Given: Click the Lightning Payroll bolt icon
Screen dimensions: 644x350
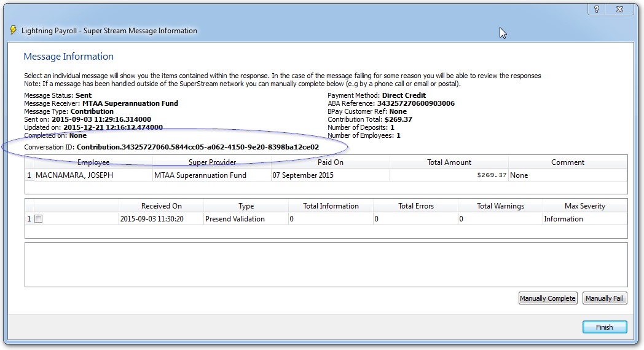Looking at the screenshot, I should [13, 30].
